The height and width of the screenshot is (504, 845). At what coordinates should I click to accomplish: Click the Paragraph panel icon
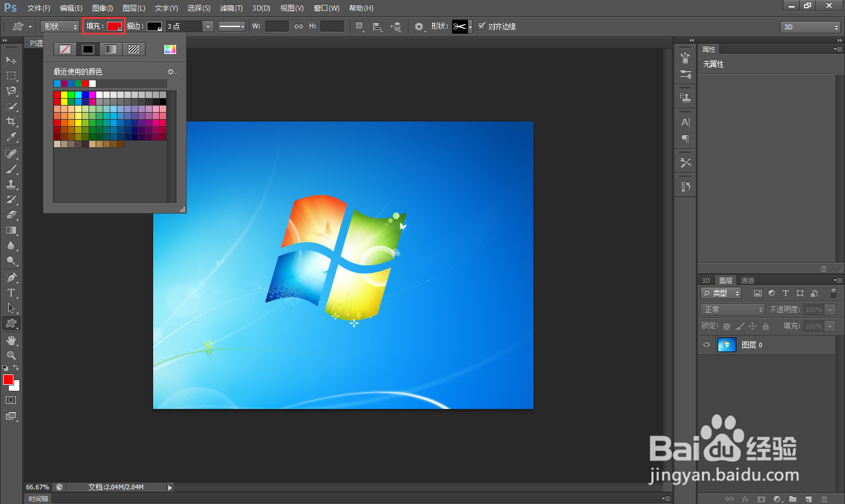tap(685, 139)
